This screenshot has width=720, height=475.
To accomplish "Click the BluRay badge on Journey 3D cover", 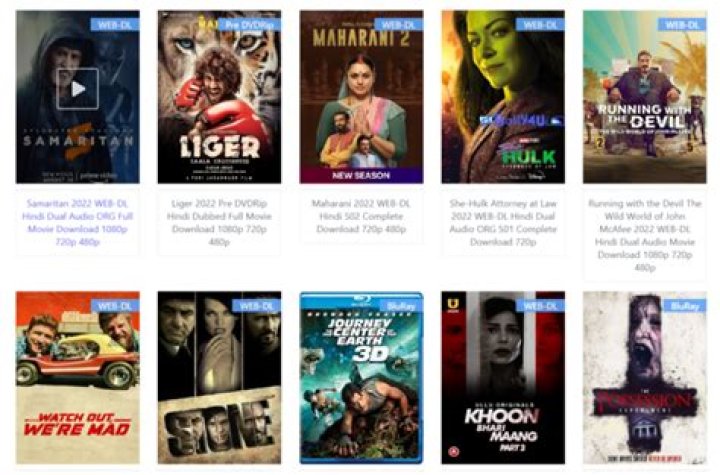I will [401, 305].
